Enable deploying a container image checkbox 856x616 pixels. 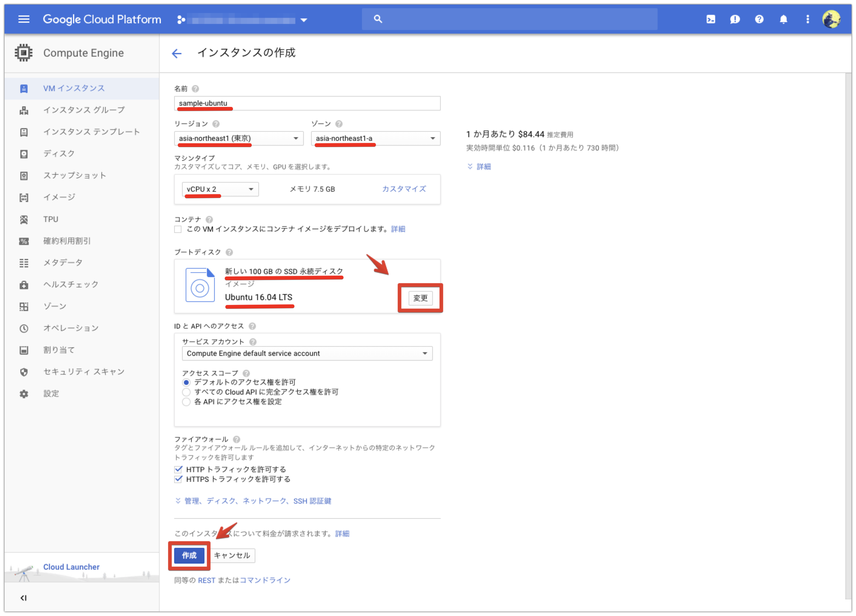click(x=178, y=229)
